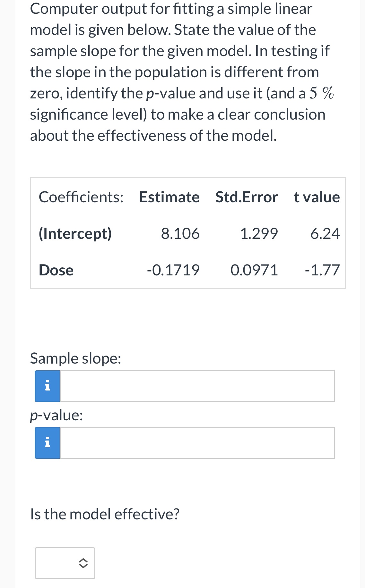Click the "Is the model effective?" question text
The height and width of the screenshot is (588, 365).
click(x=105, y=514)
